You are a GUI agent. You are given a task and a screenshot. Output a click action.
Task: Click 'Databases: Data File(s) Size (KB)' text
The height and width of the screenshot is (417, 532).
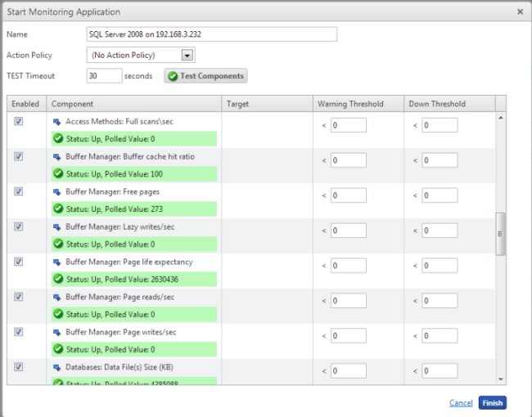[119, 367]
